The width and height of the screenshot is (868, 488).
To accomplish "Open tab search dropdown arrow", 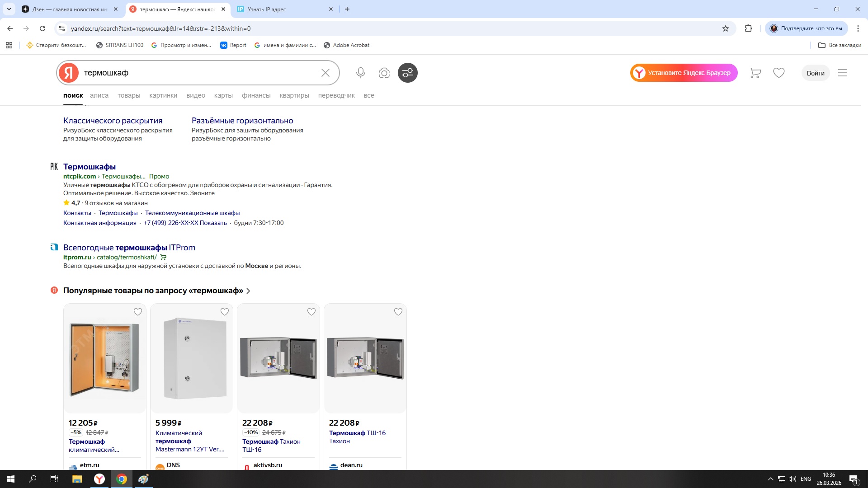I will pyautogui.click(x=9, y=9).
